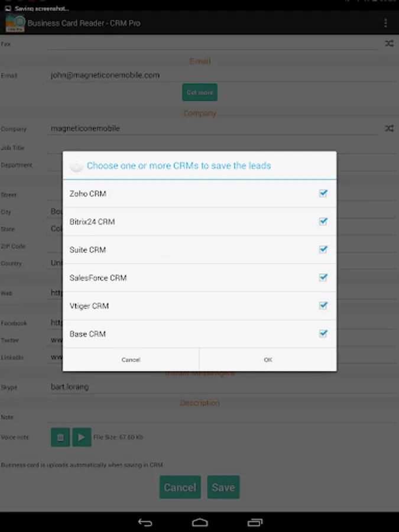Click the shuffle icon beside the Company field
This screenshot has height=532, width=399.
[389, 128]
